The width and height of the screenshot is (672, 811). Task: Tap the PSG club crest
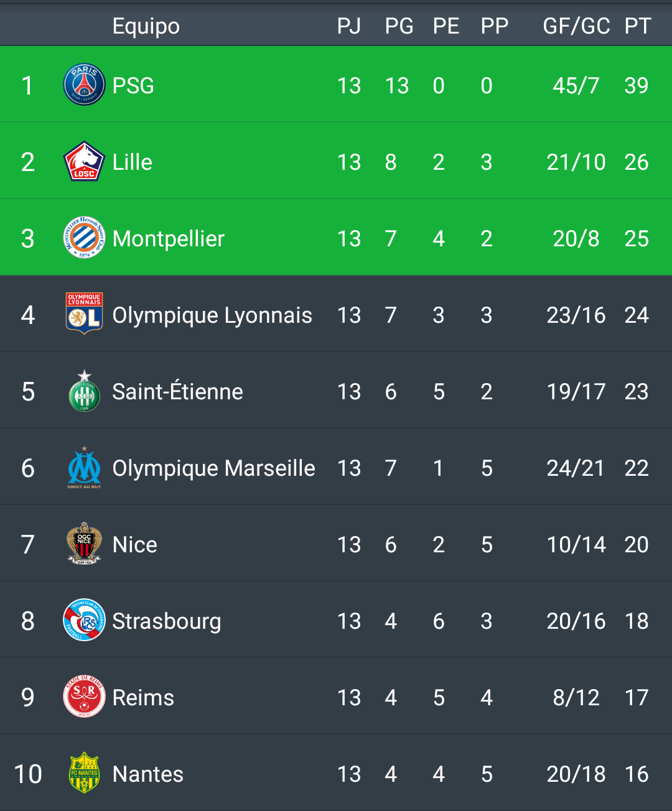click(x=84, y=85)
